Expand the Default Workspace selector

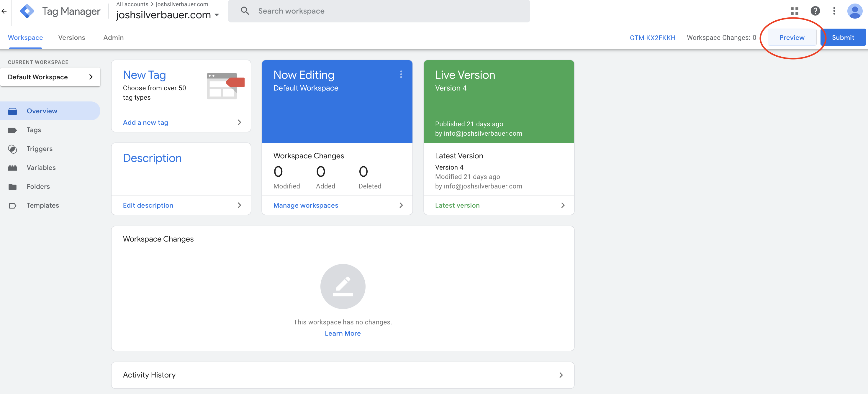pos(50,77)
